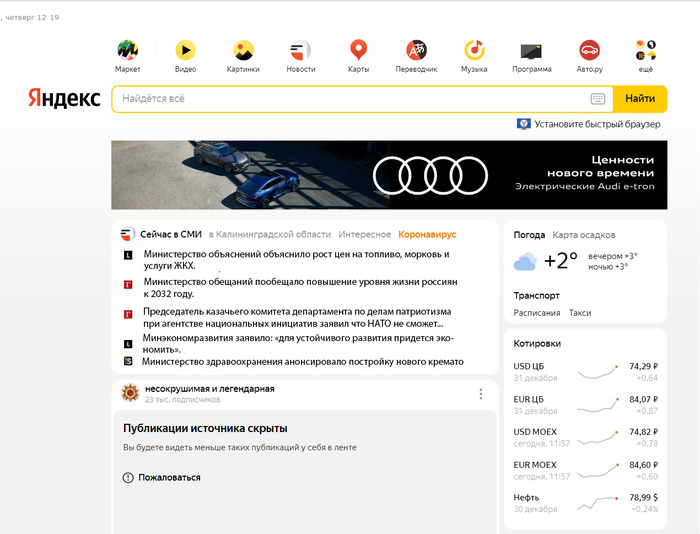The image size is (700, 534).
Task: Open the Программа TV guide icon
Action: (531, 51)
